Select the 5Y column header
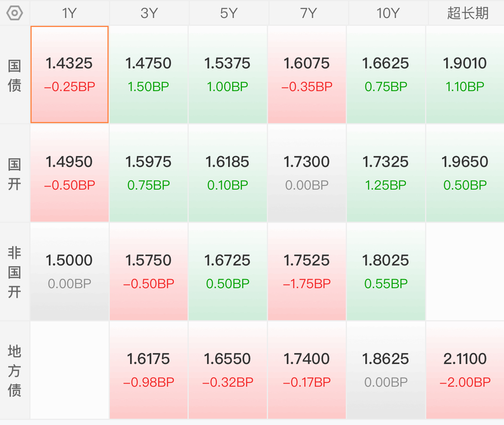 (229, 13)
